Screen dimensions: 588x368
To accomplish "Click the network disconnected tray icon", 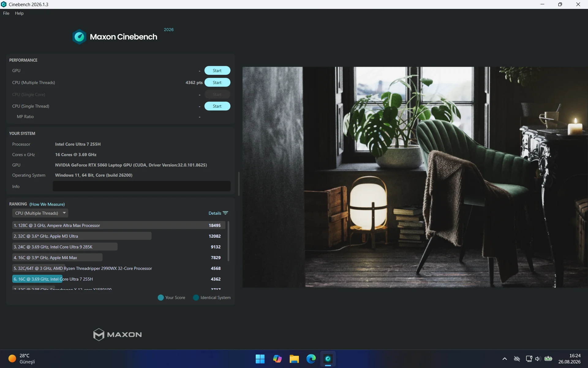I will pyautogui.click(x=517, y=359).
